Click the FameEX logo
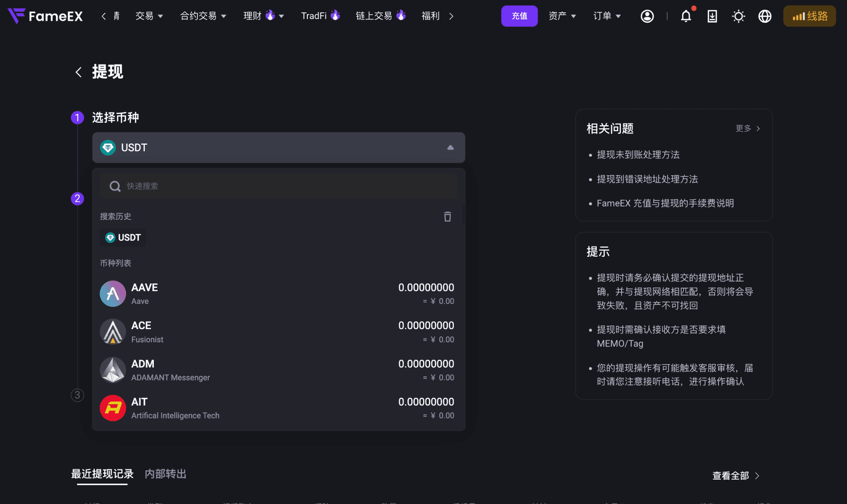 [x=45, y=16]
